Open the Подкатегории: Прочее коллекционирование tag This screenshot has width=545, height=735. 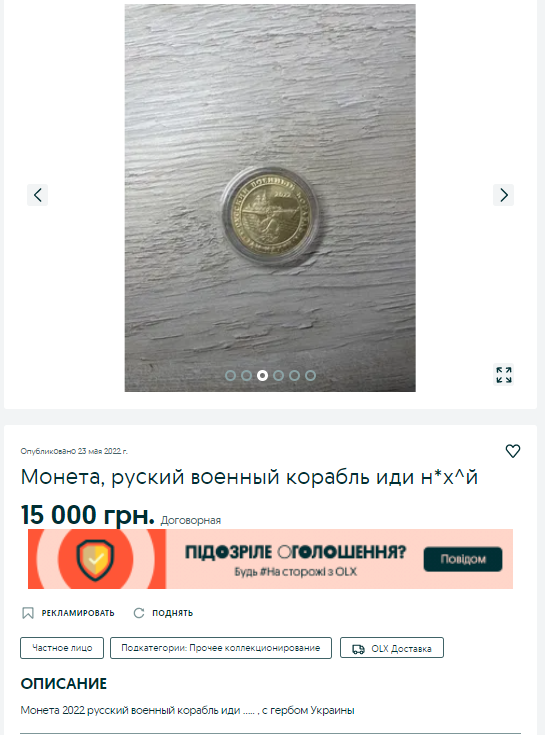tap(221, 648)
